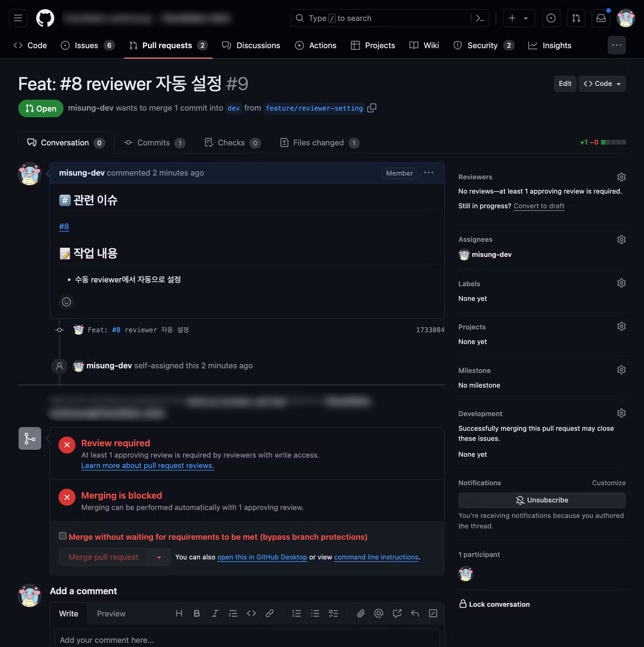Open the merge method dropdown arrow
Viewport: 644px width, 647px height.
coord(159,557)
